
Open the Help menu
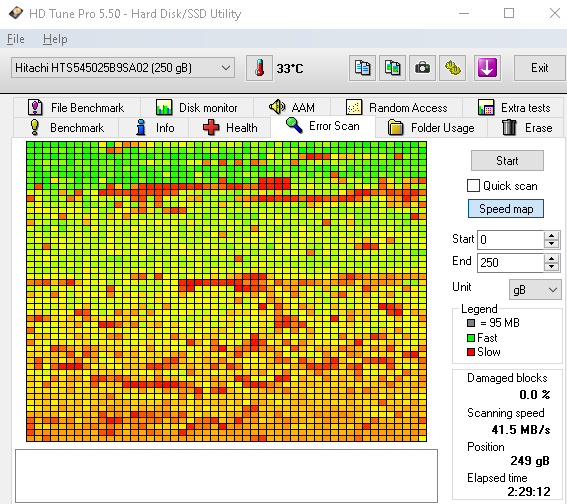click(x=55, y=39)
